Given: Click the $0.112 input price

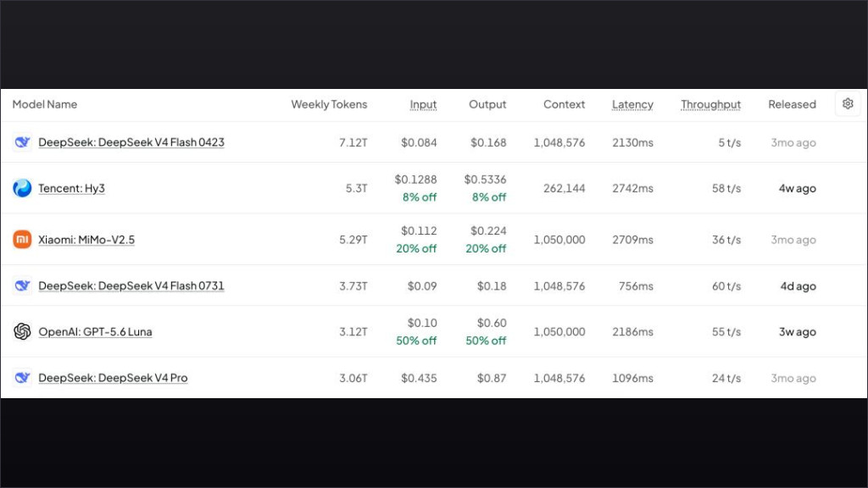Looking at the screenshot, I should tap(419, 230).
